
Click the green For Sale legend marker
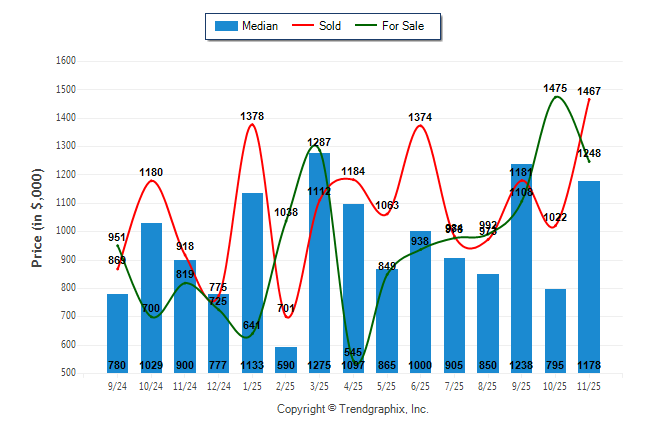pyautogui.click(x=366, y=26)
